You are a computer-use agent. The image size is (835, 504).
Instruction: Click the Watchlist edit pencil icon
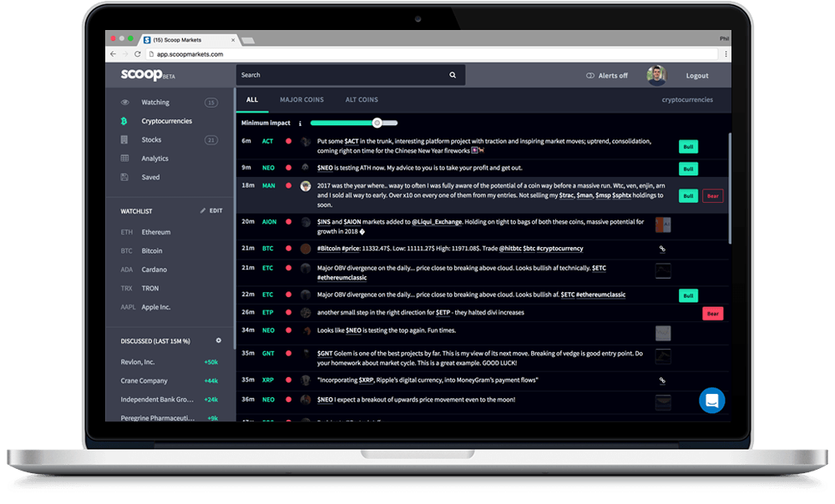pos(203,211)
